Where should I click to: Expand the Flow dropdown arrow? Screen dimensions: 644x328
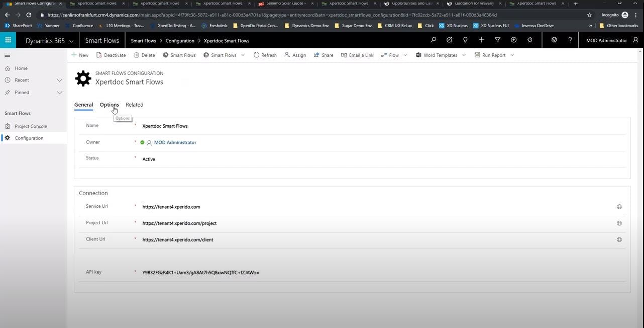pyautogui.click(x=405, y=55)
